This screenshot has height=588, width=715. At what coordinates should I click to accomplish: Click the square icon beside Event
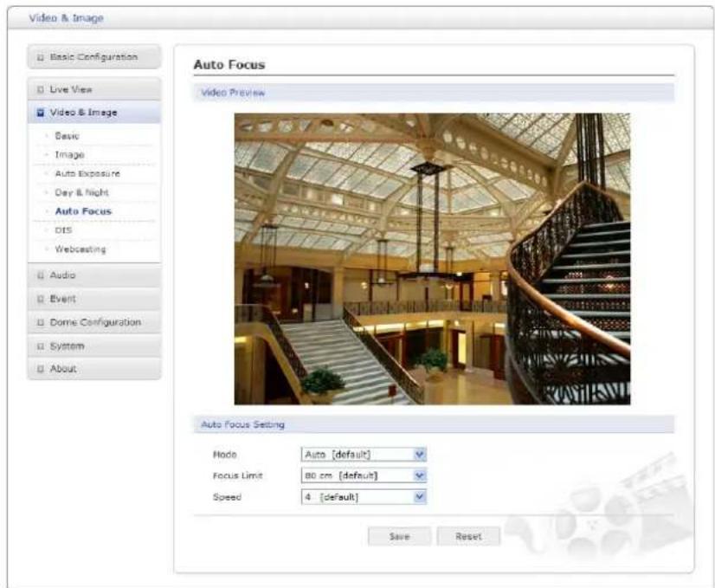click(x=40, y=300)
